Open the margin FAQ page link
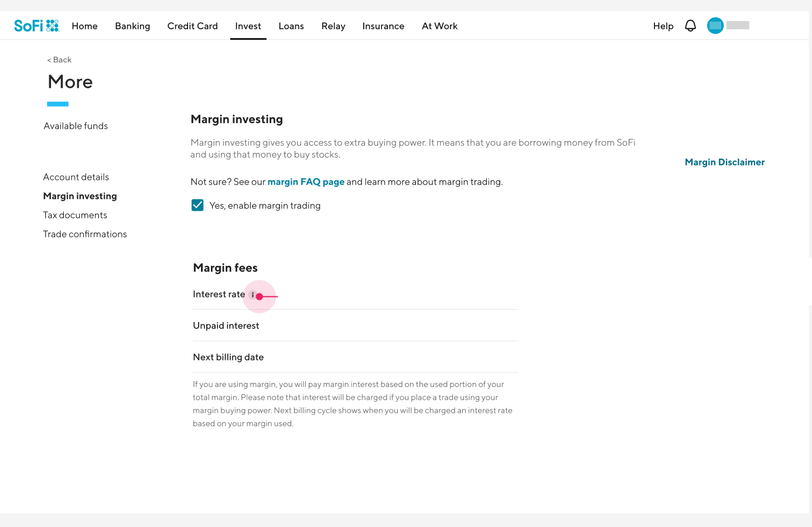This screenshot has height=527, width=812. (x=306, y=182)
